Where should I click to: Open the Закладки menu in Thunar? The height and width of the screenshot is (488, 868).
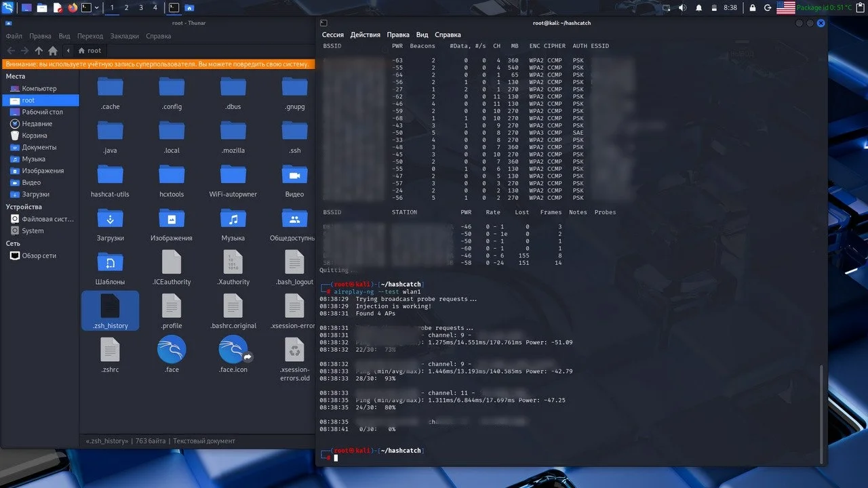(x=124, y=36)
